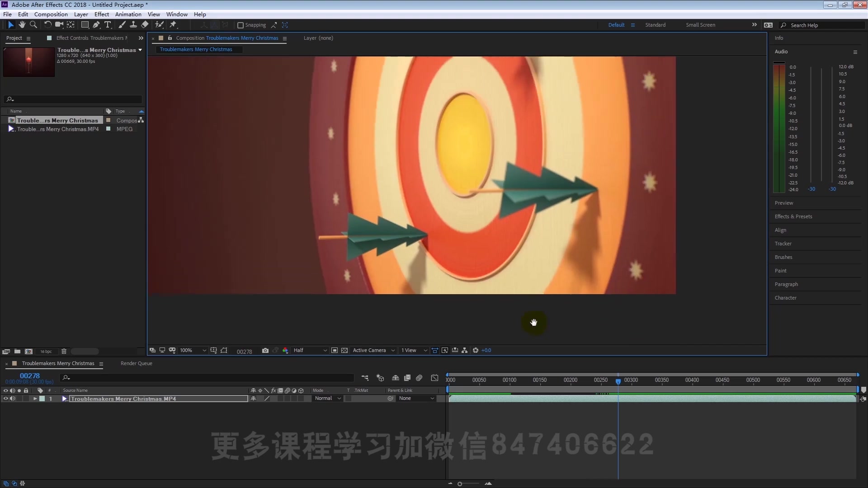This screenshot has height=488, width=868.
Task: Activate the Rotation tool
Action: pos(47,25)
